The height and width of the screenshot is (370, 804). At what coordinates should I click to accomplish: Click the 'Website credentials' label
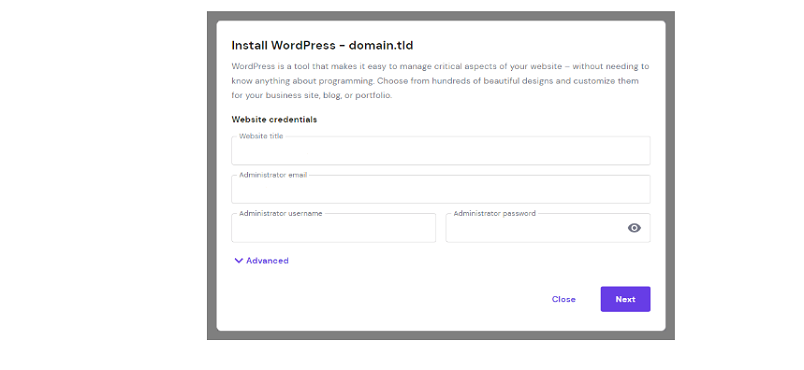(x=274, y=119)
